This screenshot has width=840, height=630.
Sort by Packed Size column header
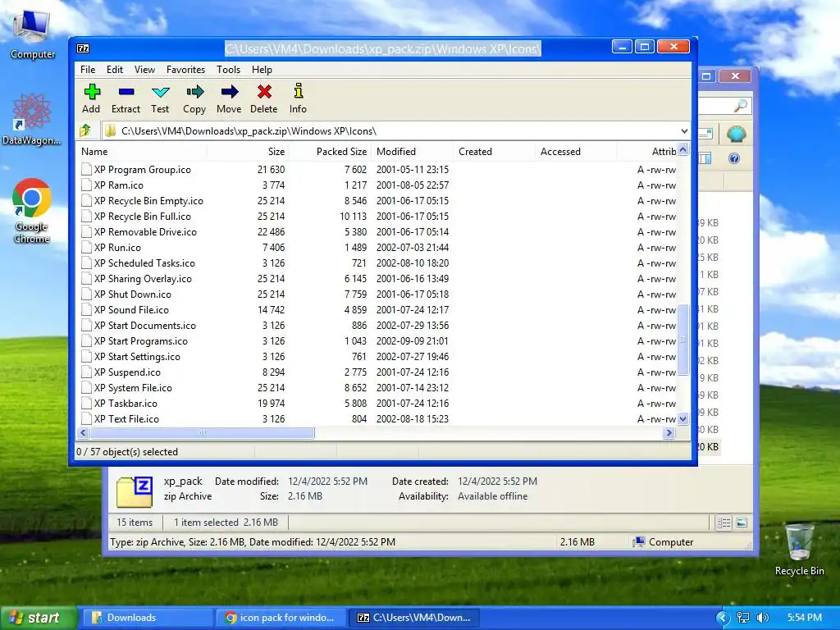[330, 152]
